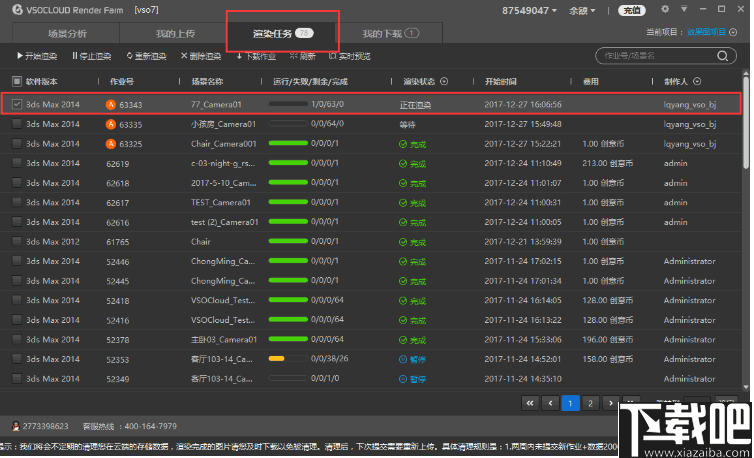Go to the next page arrow
754x458 pixels.
pos(611,403)
